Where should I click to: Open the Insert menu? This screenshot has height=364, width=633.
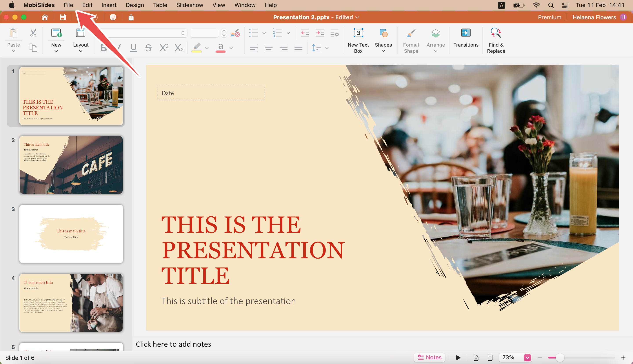109,5
